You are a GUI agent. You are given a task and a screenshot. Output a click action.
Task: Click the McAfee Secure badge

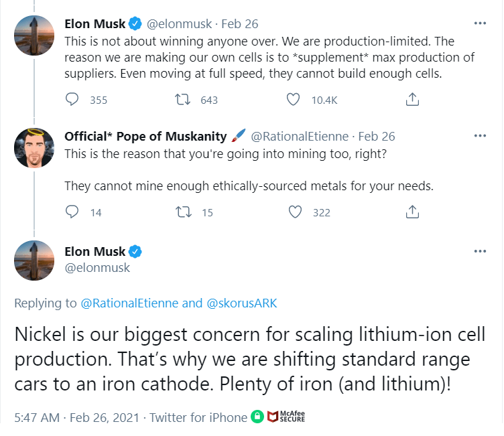pos(286,417)
